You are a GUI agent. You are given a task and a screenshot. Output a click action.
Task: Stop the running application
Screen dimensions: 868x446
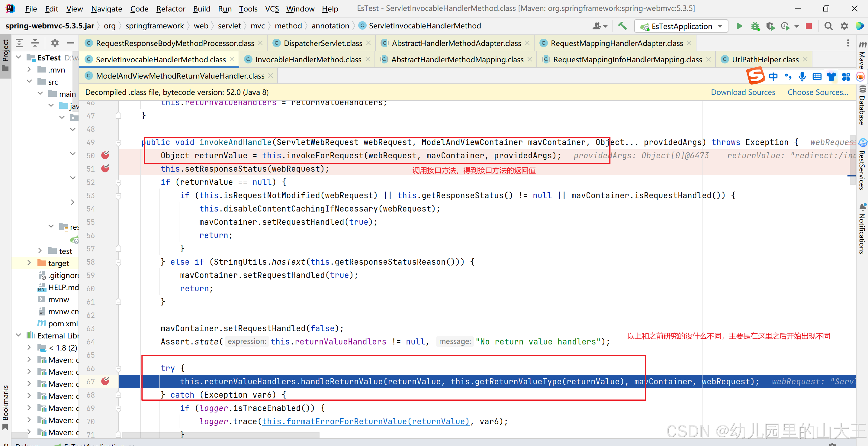(x=809, y=26)
